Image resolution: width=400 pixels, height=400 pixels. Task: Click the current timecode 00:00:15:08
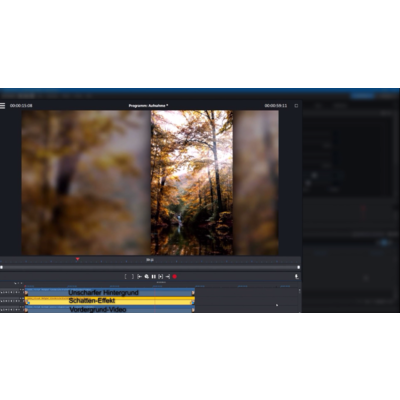tap(21, 106)
